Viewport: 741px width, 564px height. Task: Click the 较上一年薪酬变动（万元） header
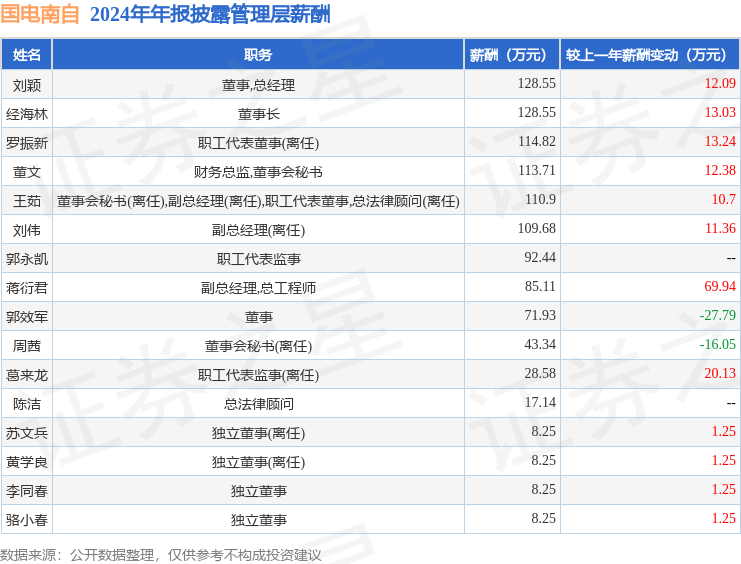[x=650, y=55]
